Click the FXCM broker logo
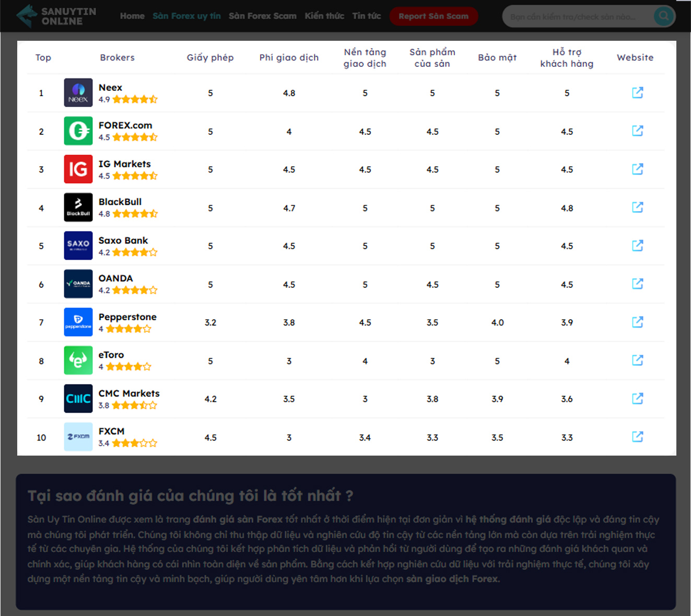This screenshot has height=616, width=691. pos(78,437)
